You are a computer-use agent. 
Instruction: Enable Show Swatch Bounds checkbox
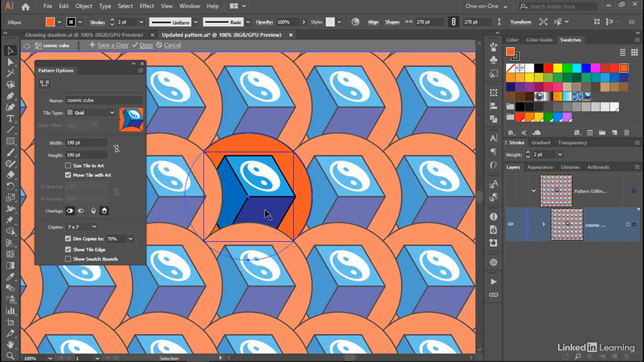(68, 259)
